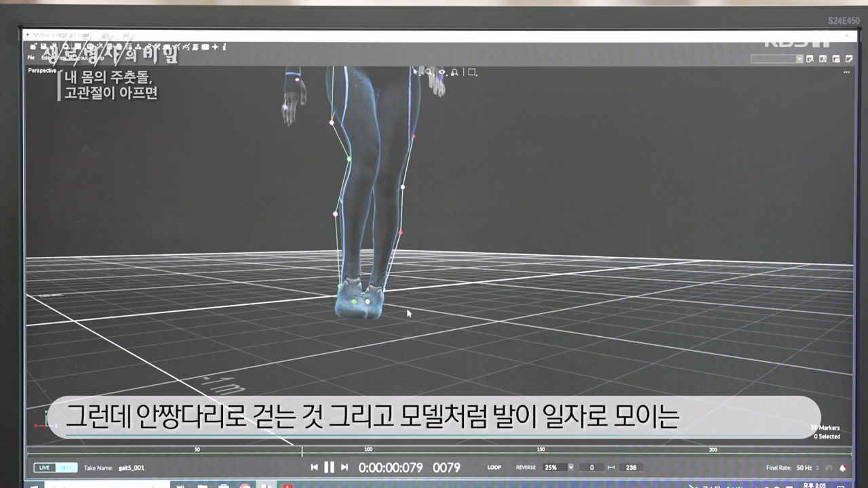
Task: Enable LOOP playback
Action: 494,467
